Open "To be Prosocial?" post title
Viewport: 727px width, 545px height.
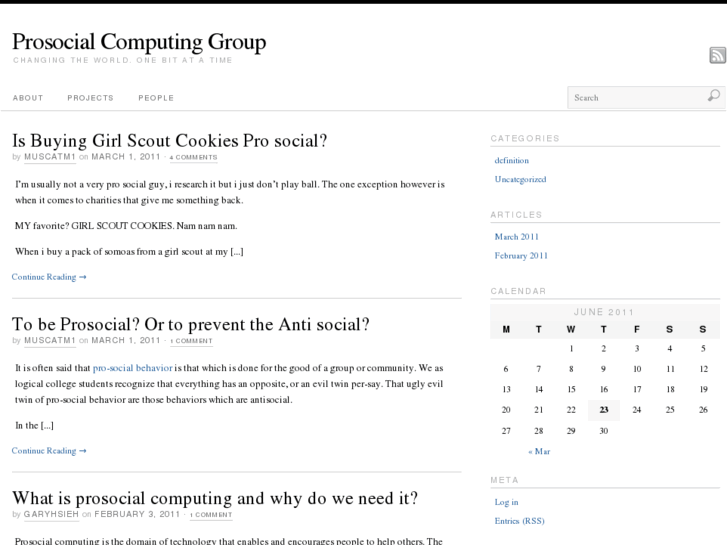pyautogui.click(x=190, y=324)
